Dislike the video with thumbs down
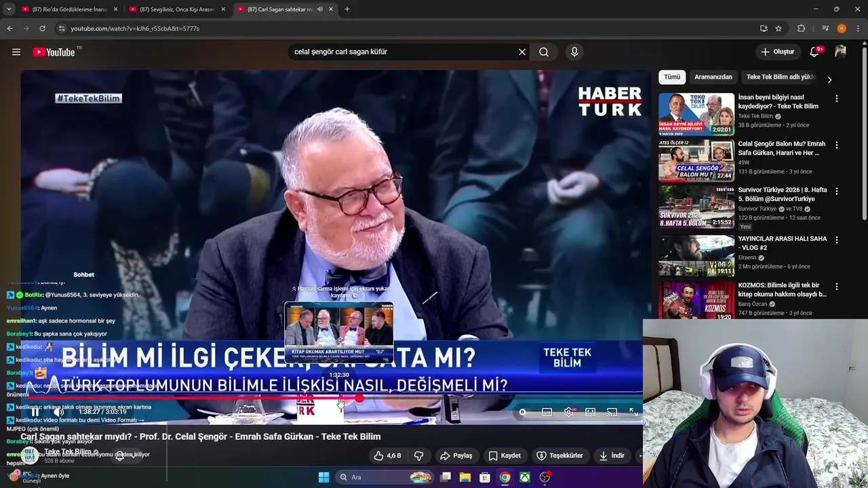Image resolution: width=868 pixels, height=488 pixels. [418, 455]
